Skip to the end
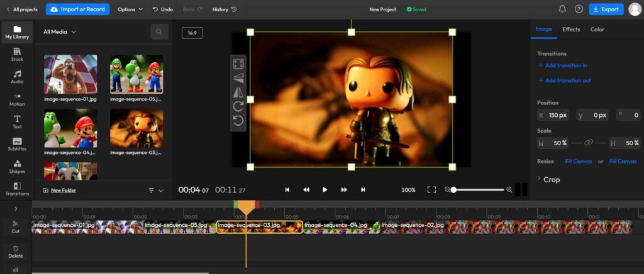This screenshot has width=644, height=274. (363, 190)
